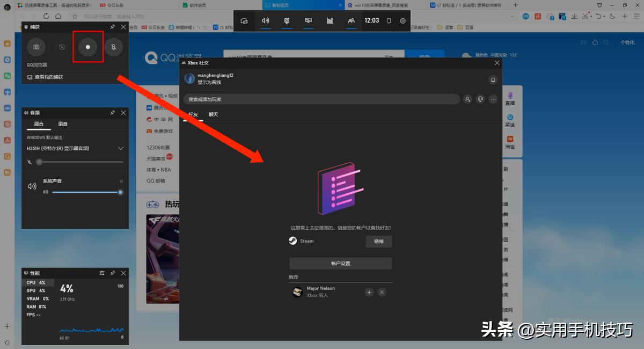
Task: Toggle Audio widget from Game Bar
Action: [266, 20]
